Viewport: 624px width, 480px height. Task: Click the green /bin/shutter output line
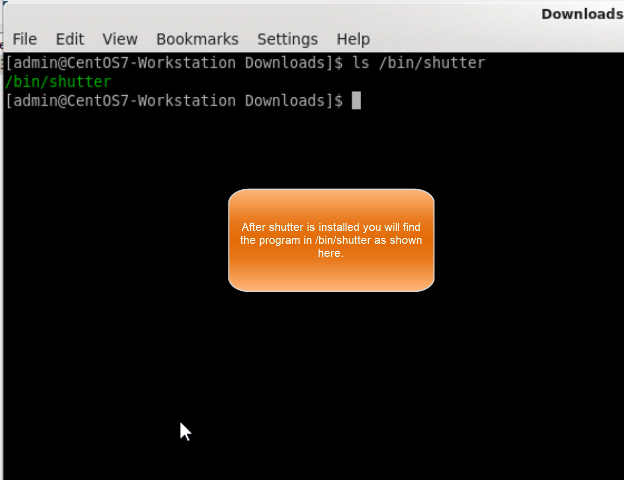tap(58, 82)
